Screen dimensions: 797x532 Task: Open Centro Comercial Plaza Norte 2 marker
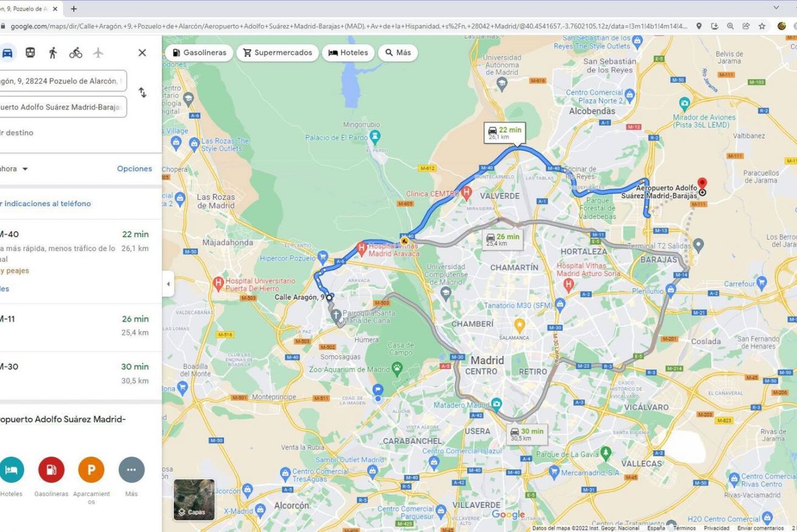(630, 95)
